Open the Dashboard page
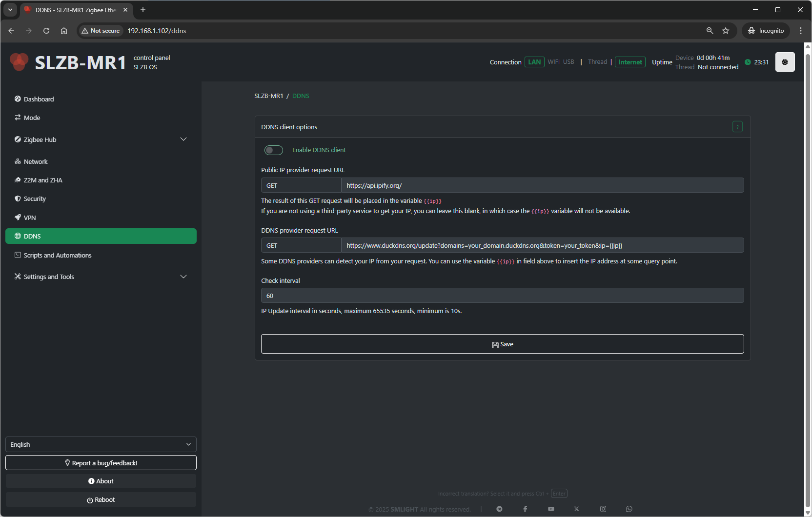 tap(39, 99)
